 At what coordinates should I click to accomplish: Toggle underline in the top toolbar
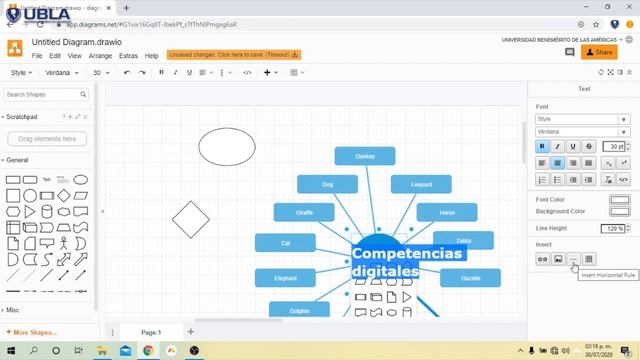[x=189, y=72]
